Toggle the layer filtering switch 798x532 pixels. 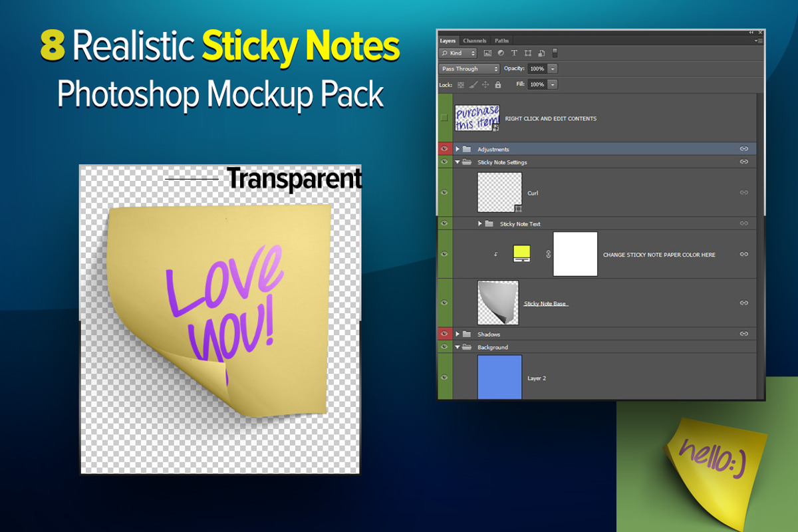(x=555, y=53)
